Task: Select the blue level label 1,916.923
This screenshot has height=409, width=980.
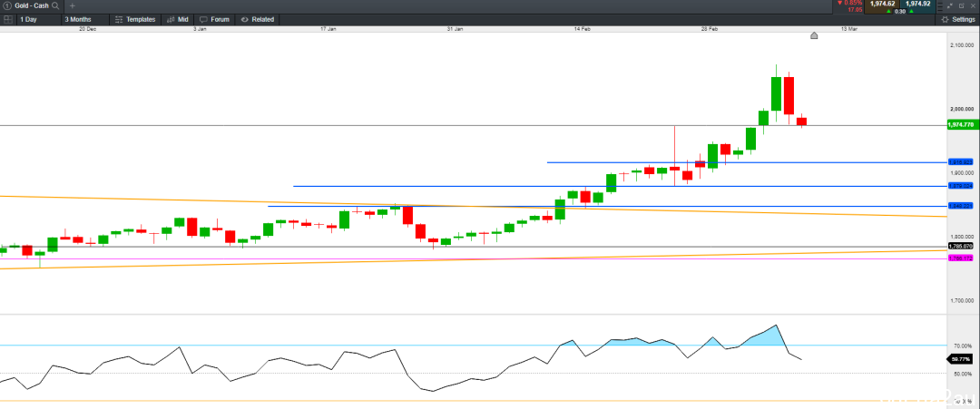Action: [961, 161]
